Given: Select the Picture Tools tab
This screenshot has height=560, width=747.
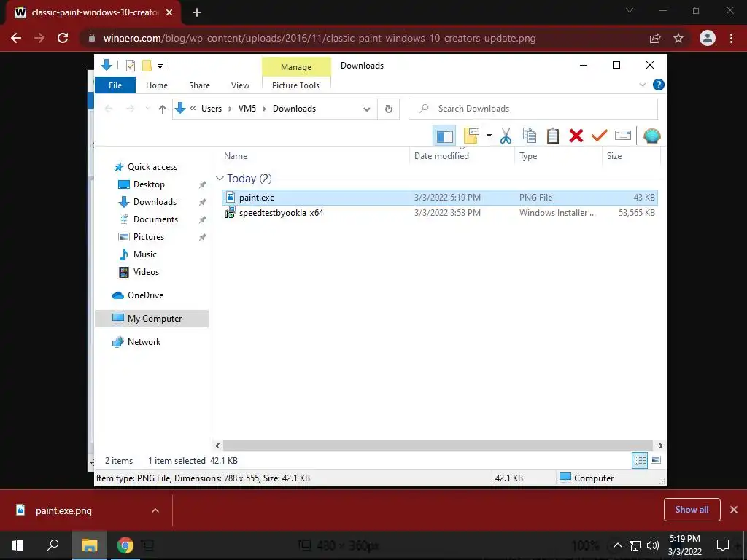Looking at the screenshot, I should [296, 85].
